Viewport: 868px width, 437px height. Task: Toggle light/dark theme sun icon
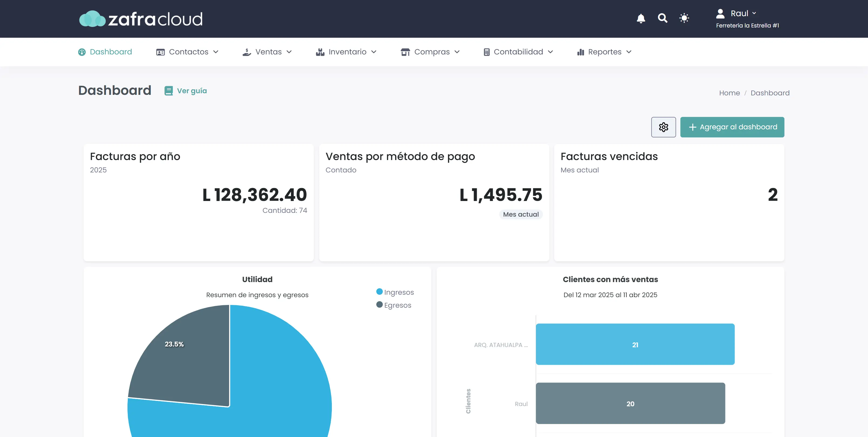684,18
